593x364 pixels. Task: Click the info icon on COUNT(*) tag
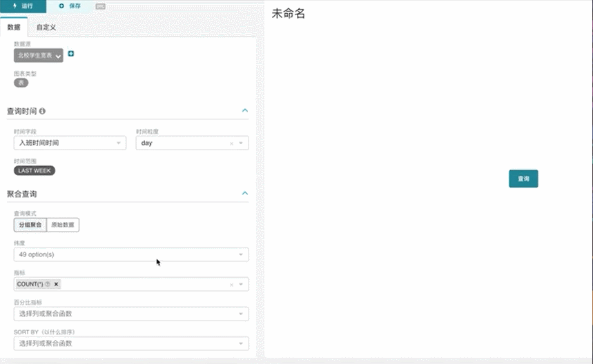coord(48,284)
